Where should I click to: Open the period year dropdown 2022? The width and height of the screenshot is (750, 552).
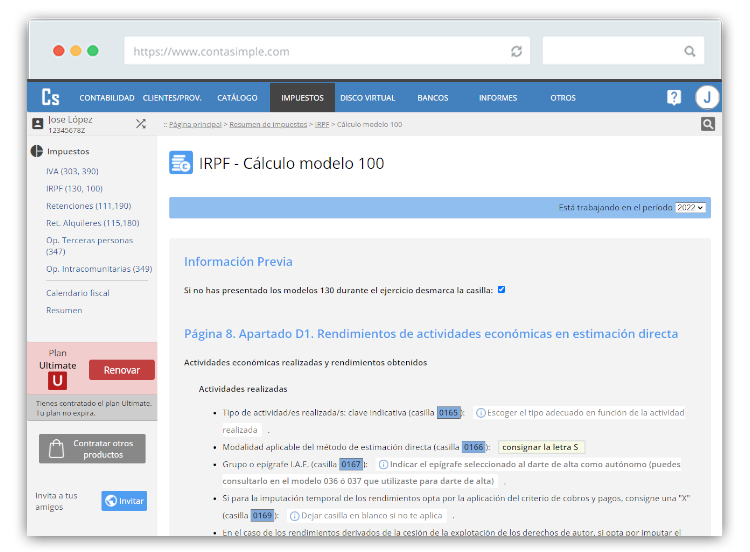click(x=690, y=207)
